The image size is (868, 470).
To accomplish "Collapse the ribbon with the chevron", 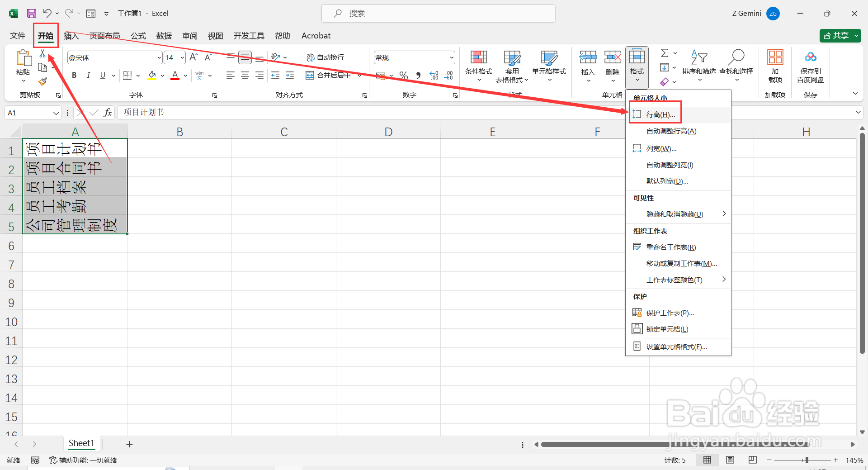I will tap(855, 93).
